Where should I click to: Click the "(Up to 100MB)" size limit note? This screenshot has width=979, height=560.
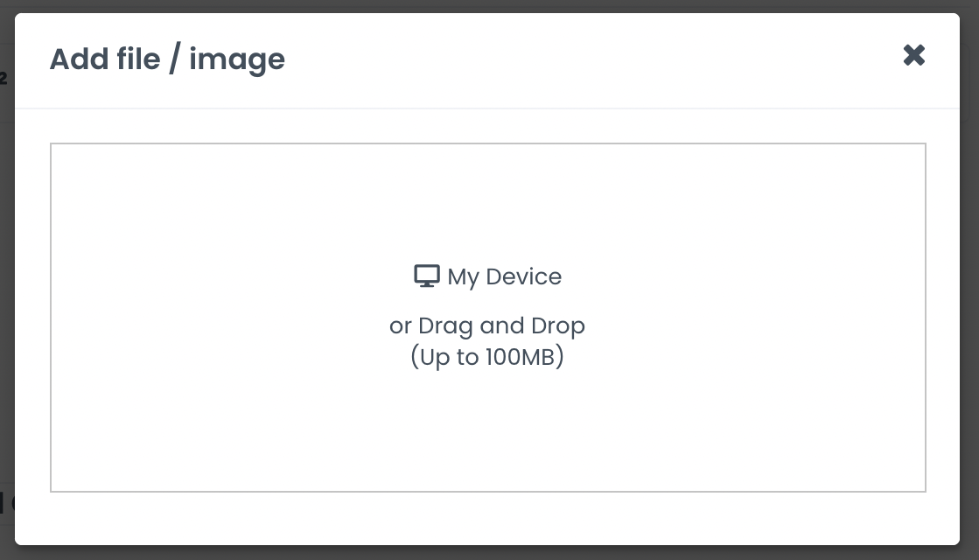(x=487, y=358)
